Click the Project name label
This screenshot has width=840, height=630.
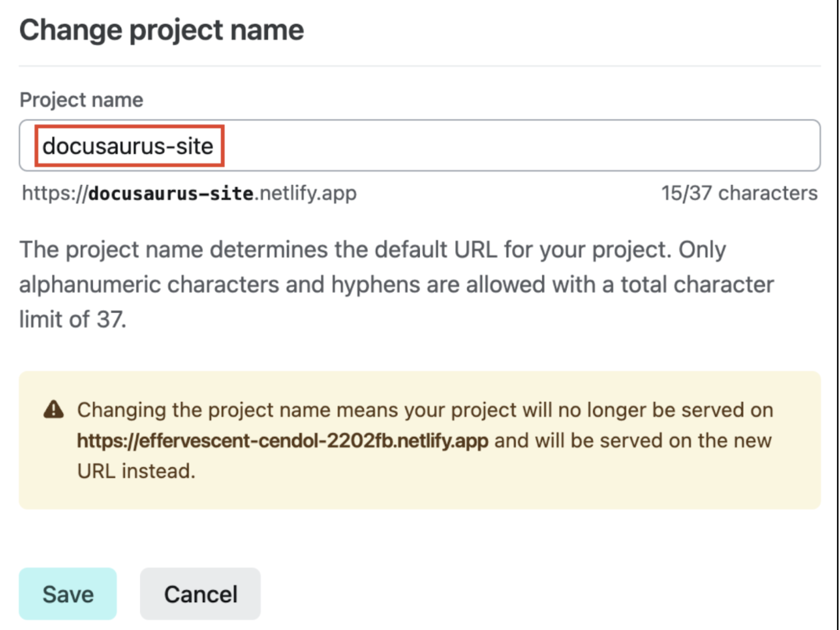81,100
